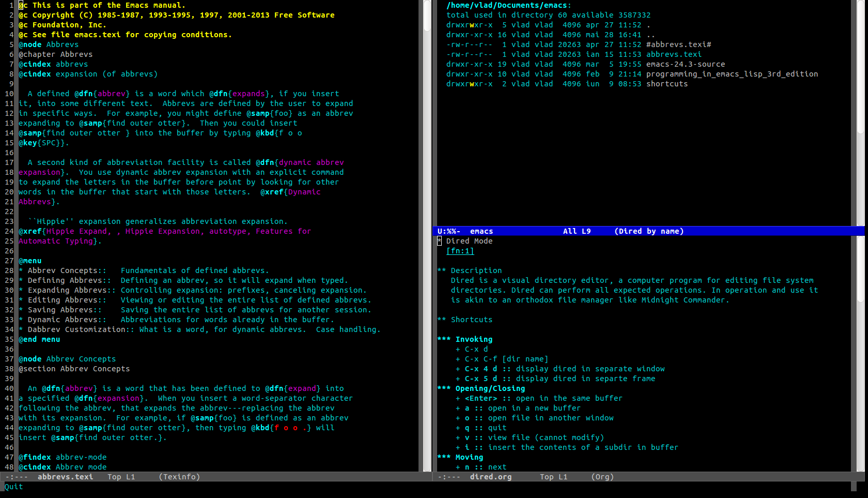Open the shortcuts directory entry
868x498 pixels.
coord(667,84)
